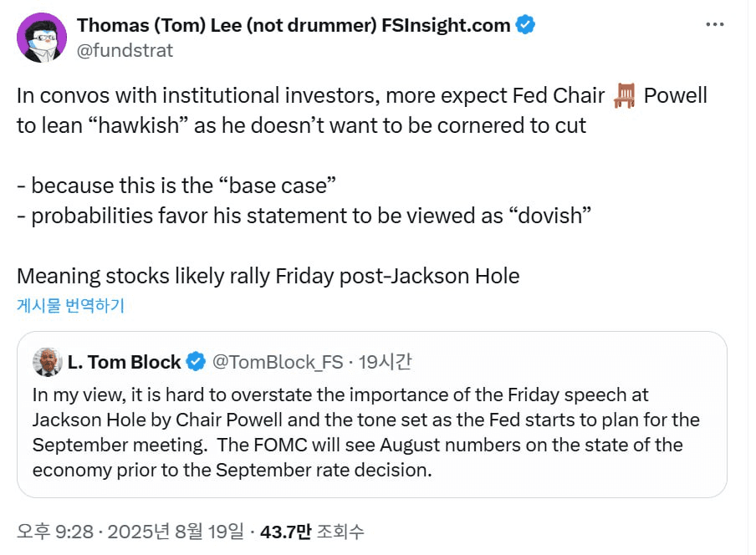Open the quoted tweet about Jackson Hole speech
This screenshot has height=555, width=756.
[372, 415]
